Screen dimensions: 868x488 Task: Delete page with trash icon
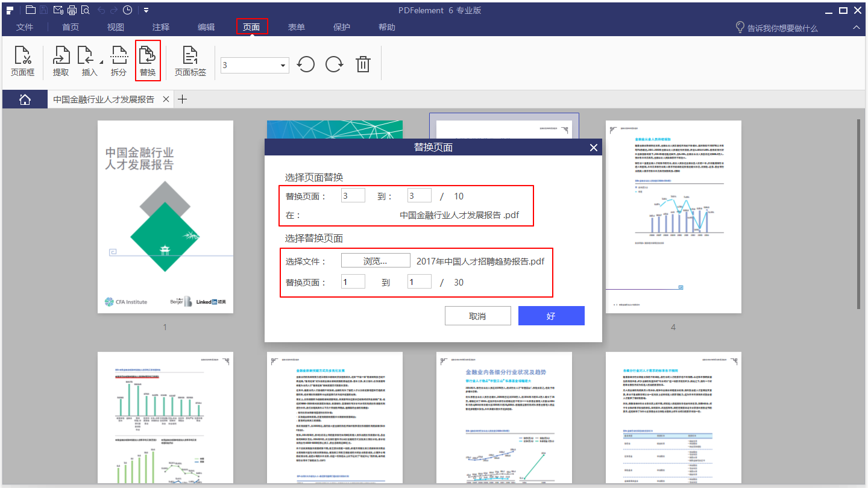pos(363,64)
